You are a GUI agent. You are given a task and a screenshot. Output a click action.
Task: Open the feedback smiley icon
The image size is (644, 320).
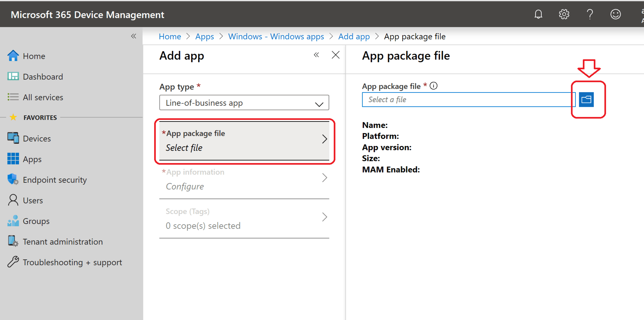point(615,15)
